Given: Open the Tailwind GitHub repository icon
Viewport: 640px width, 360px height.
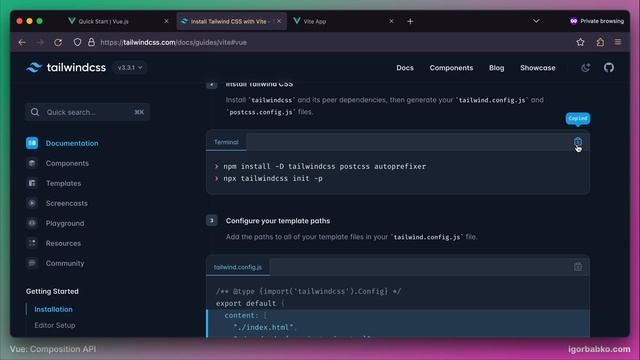Looking at the screenshot, I should click(x=609, y=68).
